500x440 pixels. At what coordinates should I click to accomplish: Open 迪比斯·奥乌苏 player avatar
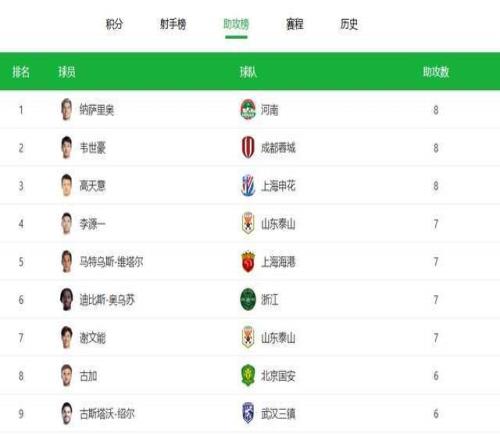pos(67,299)
